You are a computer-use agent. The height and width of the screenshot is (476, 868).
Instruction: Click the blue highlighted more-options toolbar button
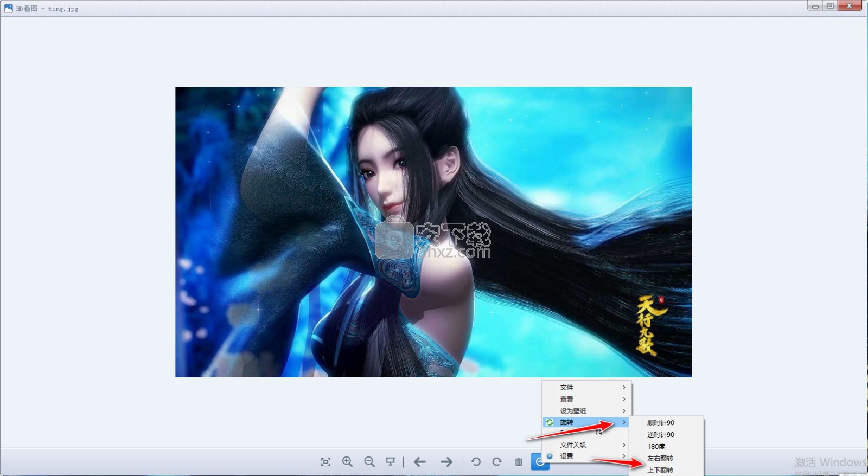point(540,462)
